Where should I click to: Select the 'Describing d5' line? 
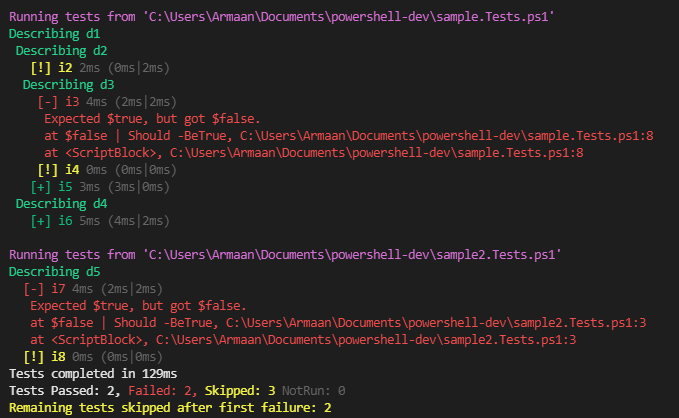[x=55, y=272]
